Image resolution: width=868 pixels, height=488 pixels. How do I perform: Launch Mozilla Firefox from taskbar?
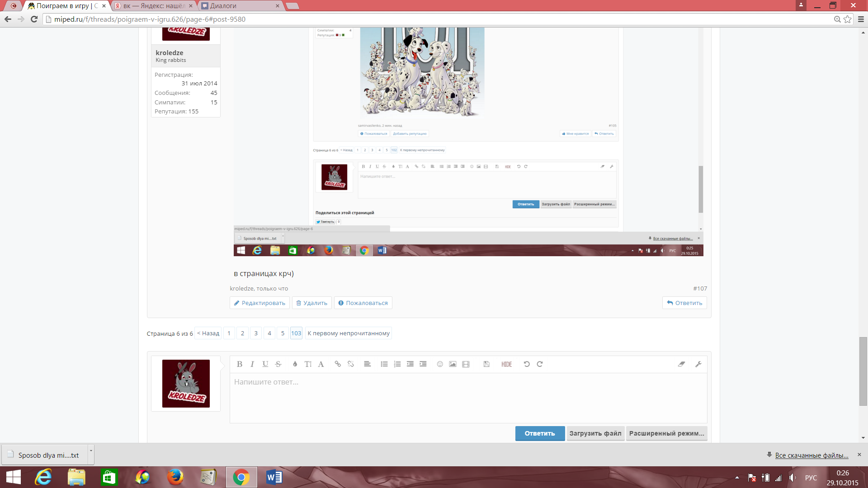(175, 477)
